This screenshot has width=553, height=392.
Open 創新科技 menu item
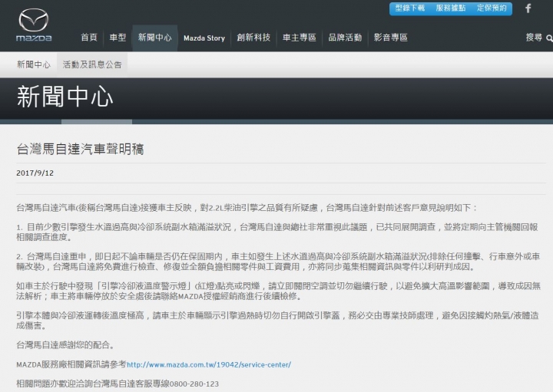tap(253, 38)
